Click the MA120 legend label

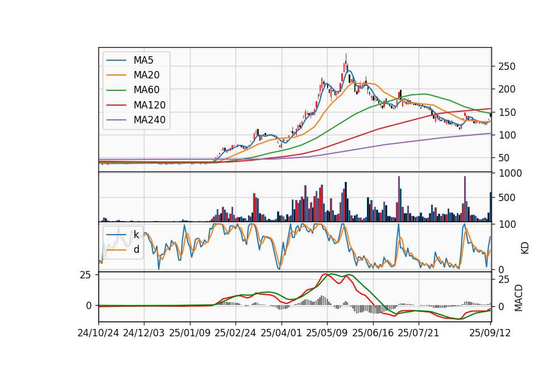click(x=150, y=105)
